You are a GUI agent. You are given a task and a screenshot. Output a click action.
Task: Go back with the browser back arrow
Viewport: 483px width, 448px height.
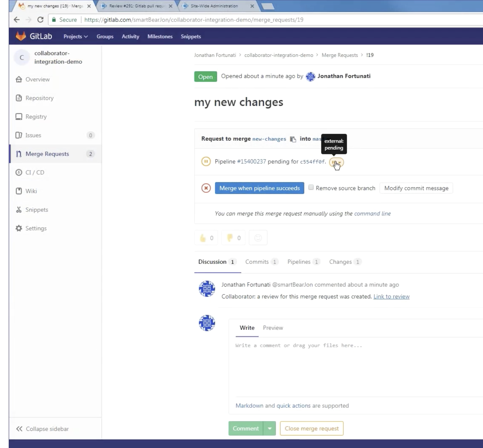17,20
